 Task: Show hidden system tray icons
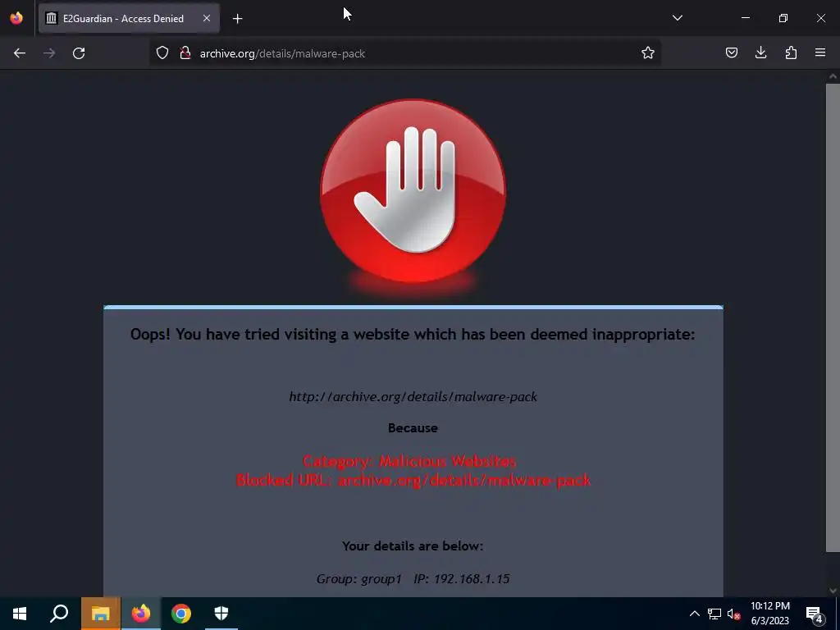pyautogui.click(x=694, y=614)
